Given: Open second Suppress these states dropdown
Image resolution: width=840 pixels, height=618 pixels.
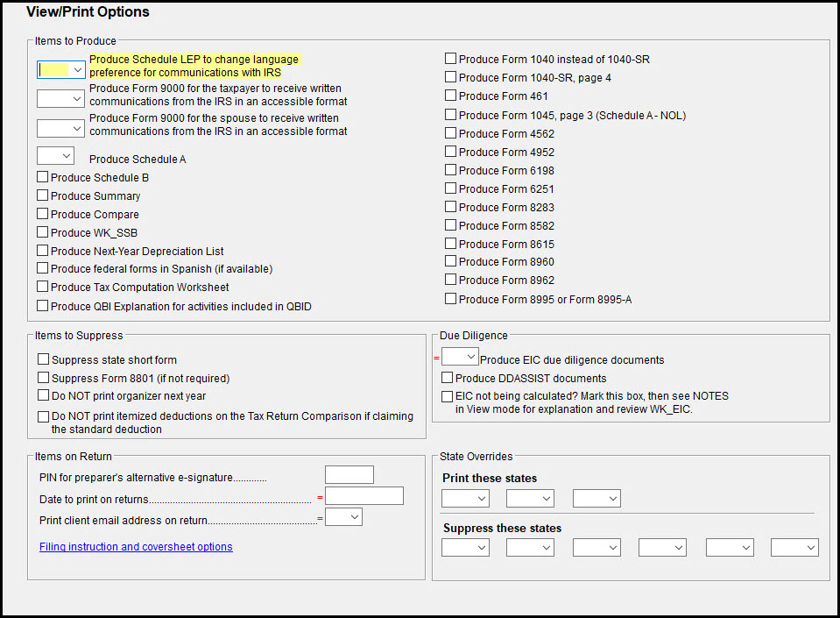Looking at the screenshot, I should [x=530, y=548].
